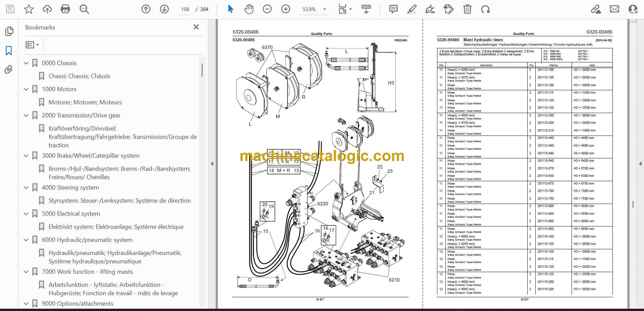Open 2000 Transmission/Drive gear bookmark
Image resolution: width=644 pixels, height=311 pixels.
(81, 115)
